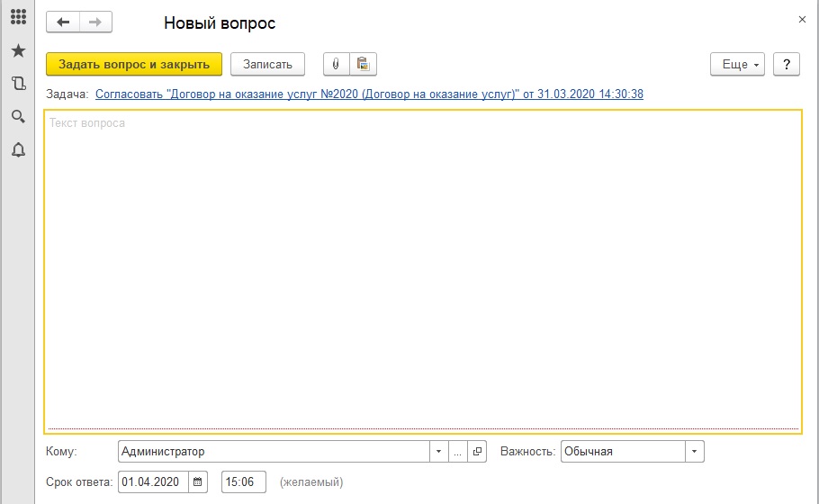Go back with left arrow button
Image resolution: width=819 pixels, height=504 pixels.
pos(63,22)
